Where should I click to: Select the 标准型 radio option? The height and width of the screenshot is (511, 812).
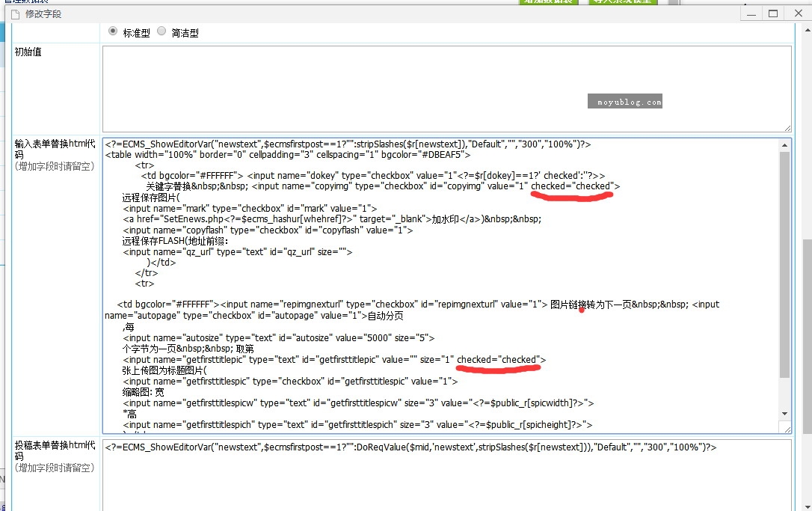tap(113, 31)
